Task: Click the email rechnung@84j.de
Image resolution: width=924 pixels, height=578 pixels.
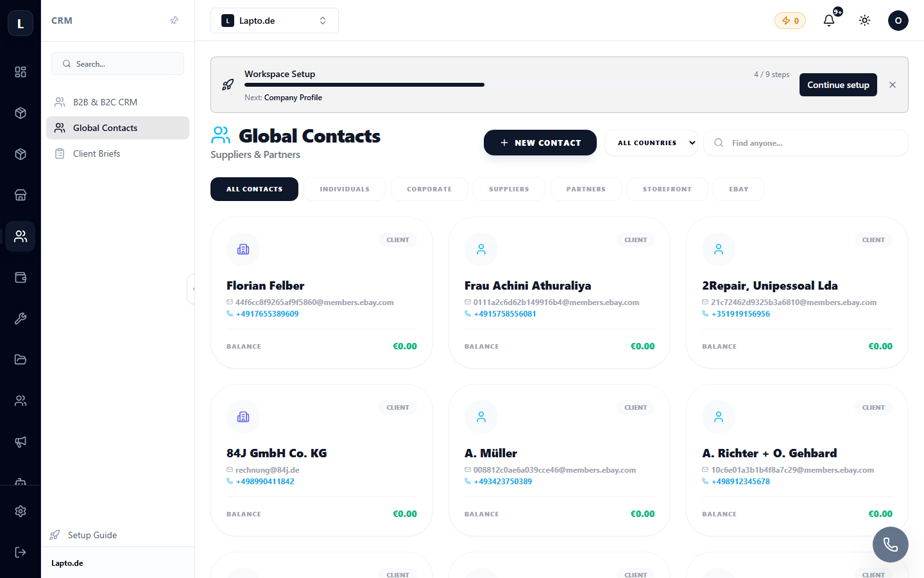Action: [x=268, y=470]
